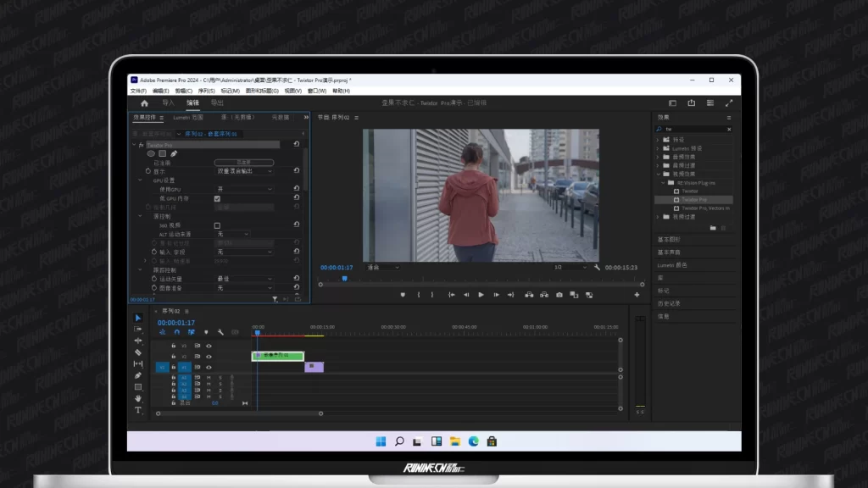Select the Type tool
Viewport: 868px width, 488px height.
point(138,410)
